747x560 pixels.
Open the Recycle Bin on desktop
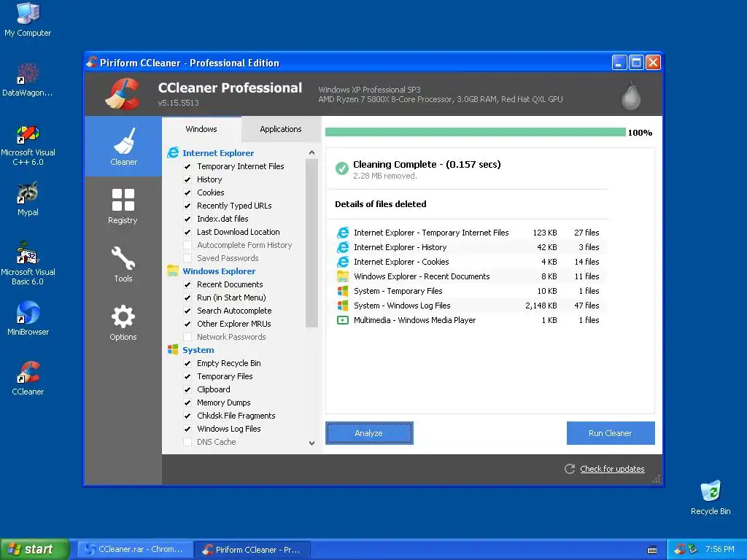pos(711,497)
